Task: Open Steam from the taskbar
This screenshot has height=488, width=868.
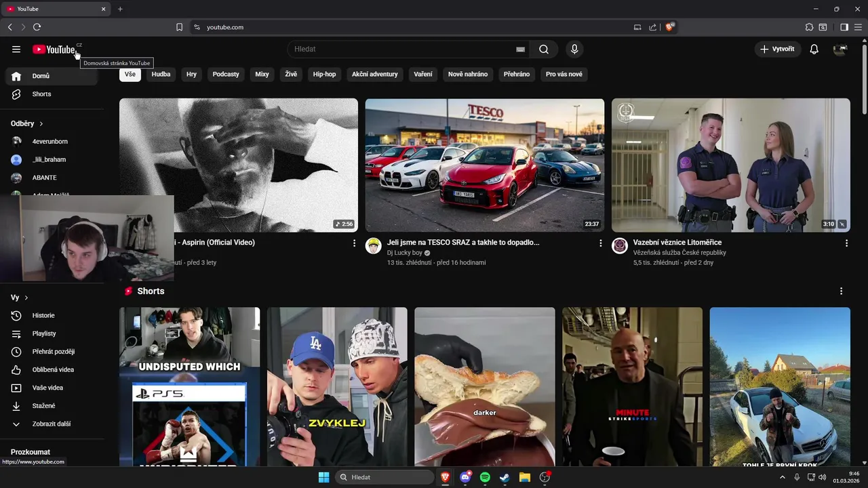Action: pyautogui.click(x=505, y=477)
